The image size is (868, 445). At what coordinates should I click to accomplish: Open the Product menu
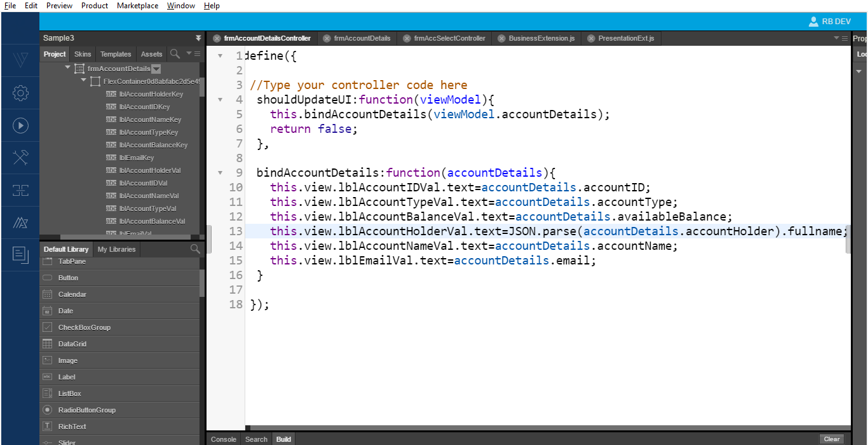[x=95, y=6]
